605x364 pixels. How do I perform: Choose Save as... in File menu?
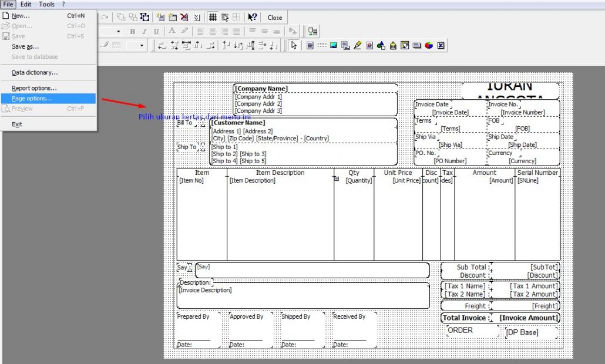click(48, 46)
